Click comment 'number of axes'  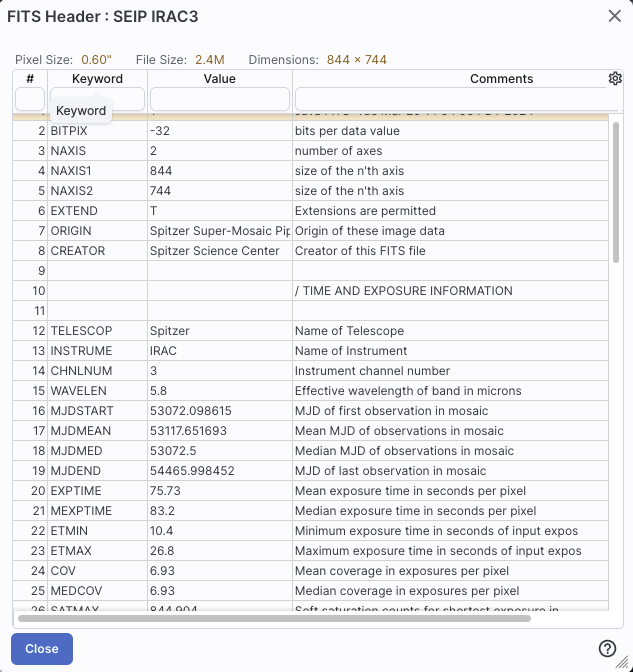click(338, 151)
